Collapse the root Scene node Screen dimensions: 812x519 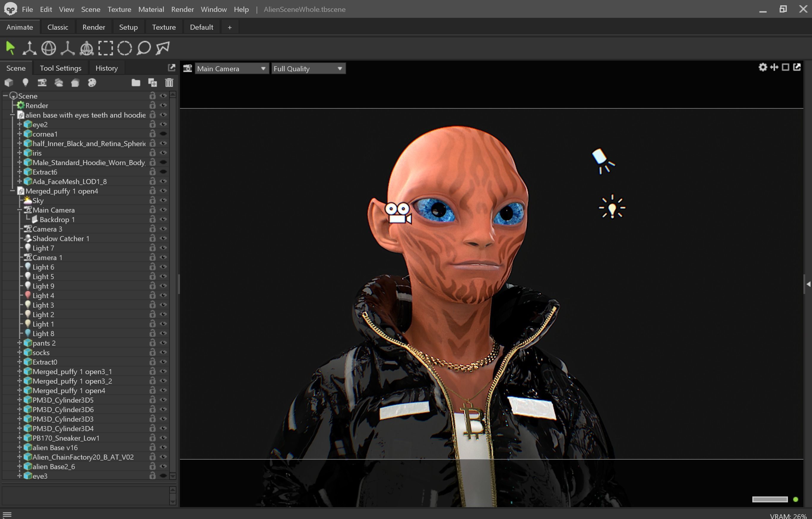coord(5,96)
